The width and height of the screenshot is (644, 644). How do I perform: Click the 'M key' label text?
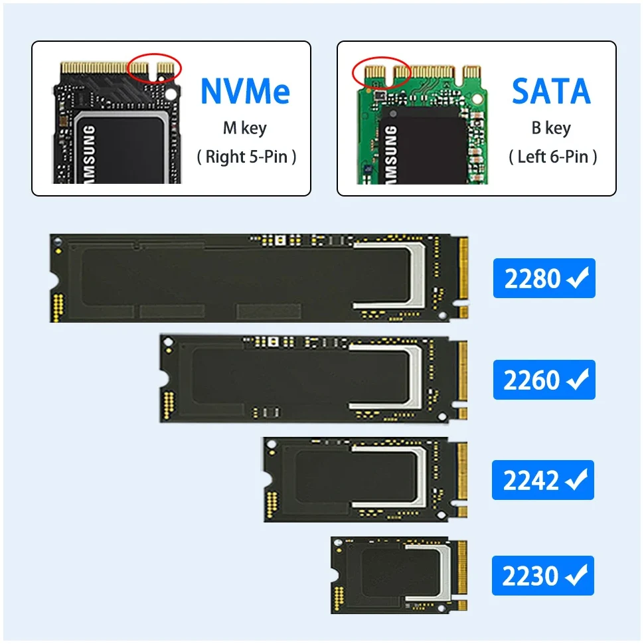[x=245, y=128]
